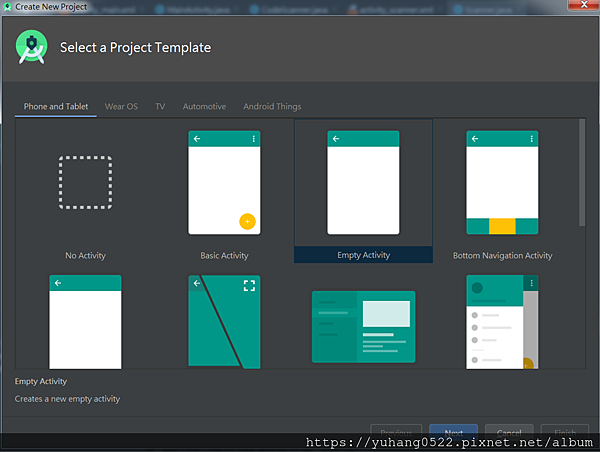Click the Finish button
600x452 pixels.
[565, 432]
